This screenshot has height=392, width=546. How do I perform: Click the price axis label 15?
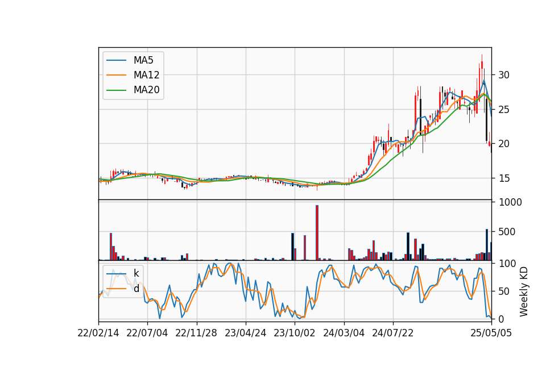click(504, 178)
